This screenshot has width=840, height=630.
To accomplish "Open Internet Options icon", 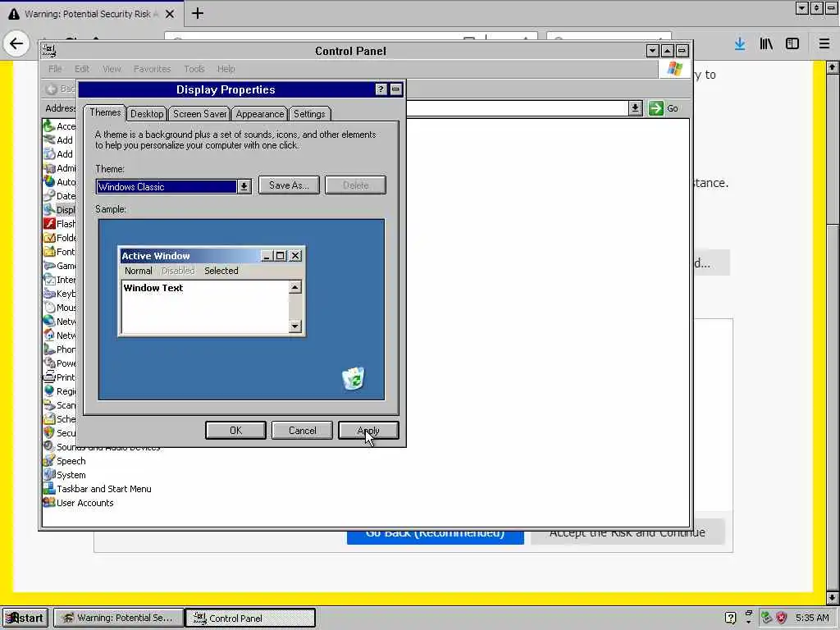I will 49,279.
